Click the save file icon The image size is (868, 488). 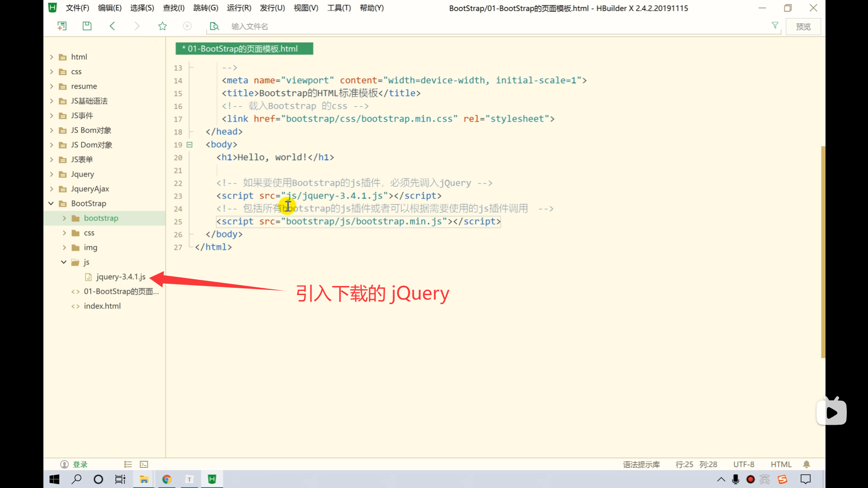click(87, 26)
